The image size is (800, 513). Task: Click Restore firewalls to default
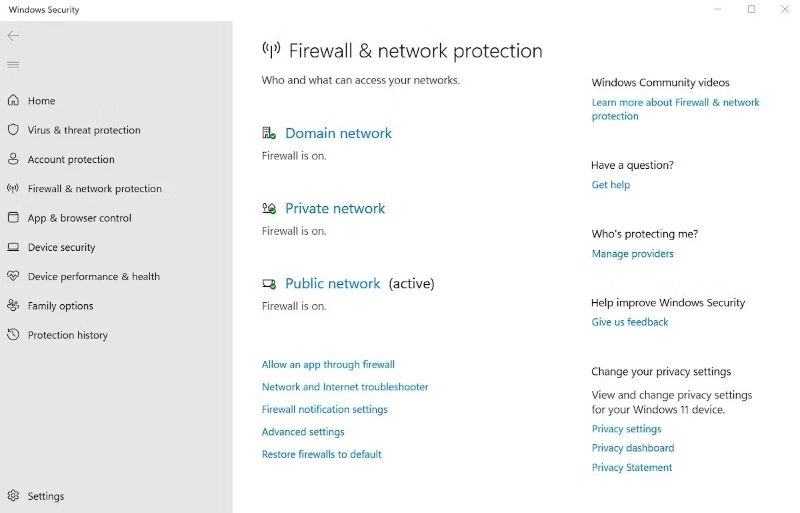coord(322,454)
